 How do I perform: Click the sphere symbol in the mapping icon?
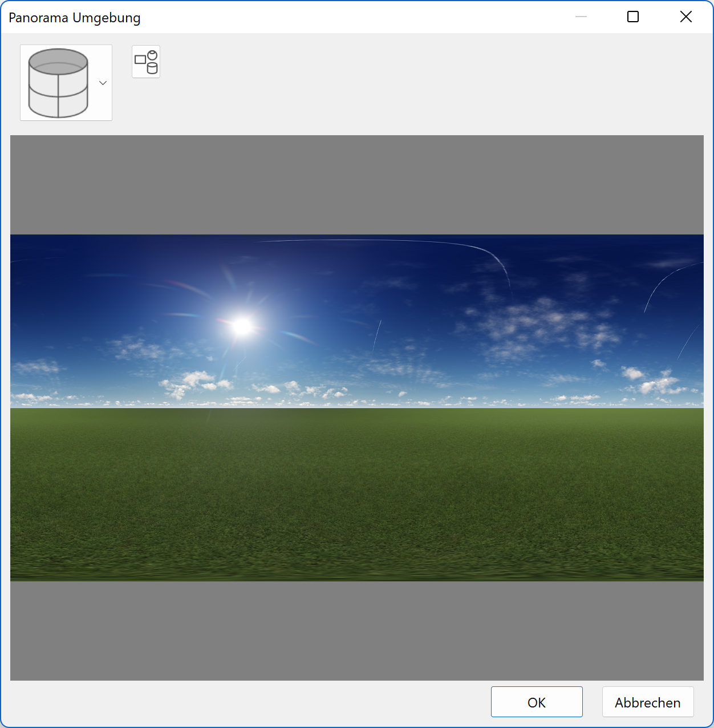(151, 55)
